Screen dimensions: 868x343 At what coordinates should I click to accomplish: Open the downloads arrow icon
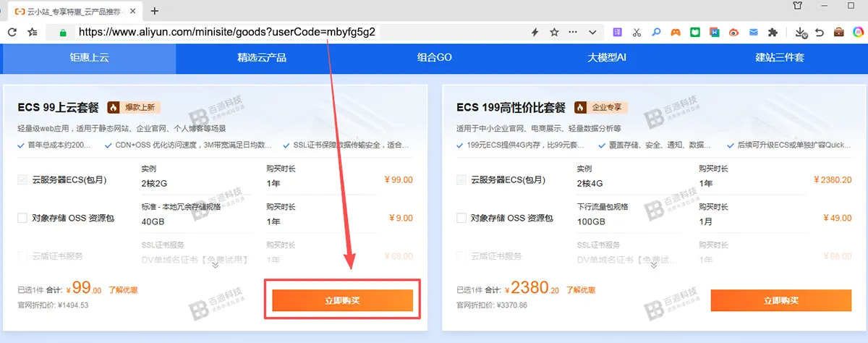click(x=800, y=33)
